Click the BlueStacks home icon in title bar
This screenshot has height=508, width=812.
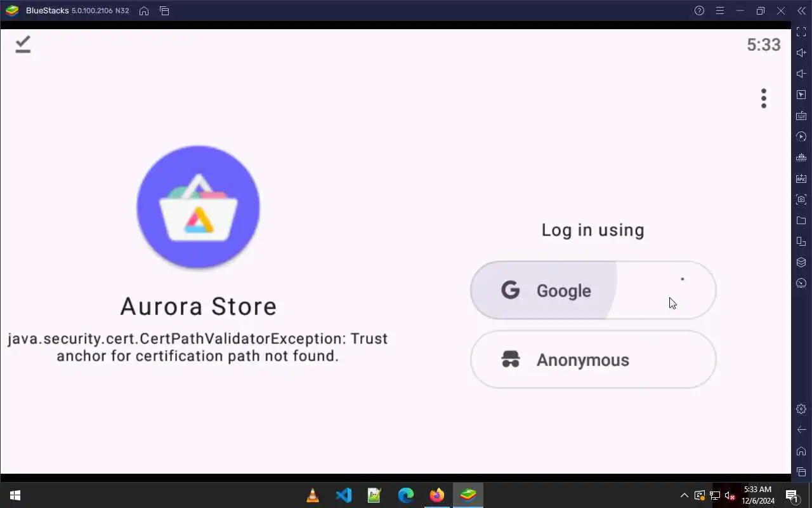[x=144, y=11]
